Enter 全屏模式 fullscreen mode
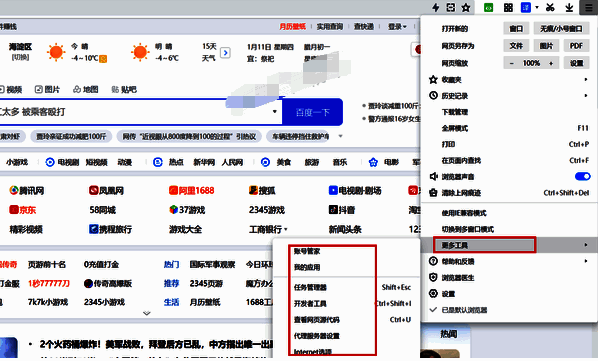598x361 pixels. click(509, 128)
